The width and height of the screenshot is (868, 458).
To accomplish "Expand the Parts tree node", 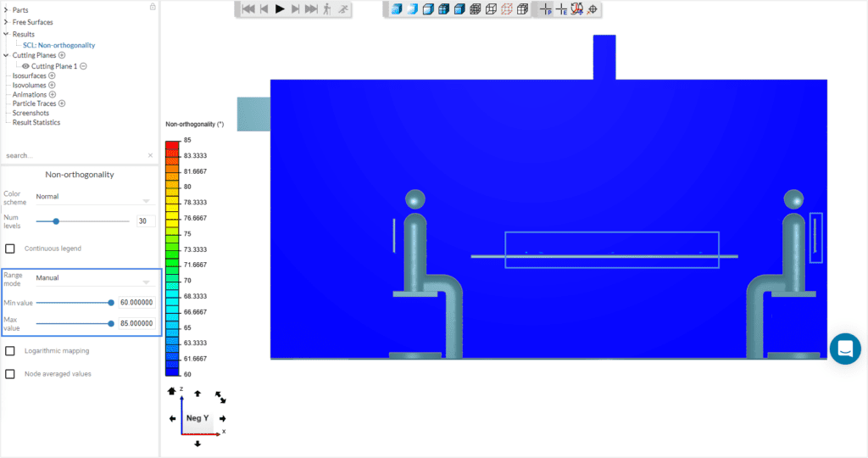I will click(x=6, y=9).
